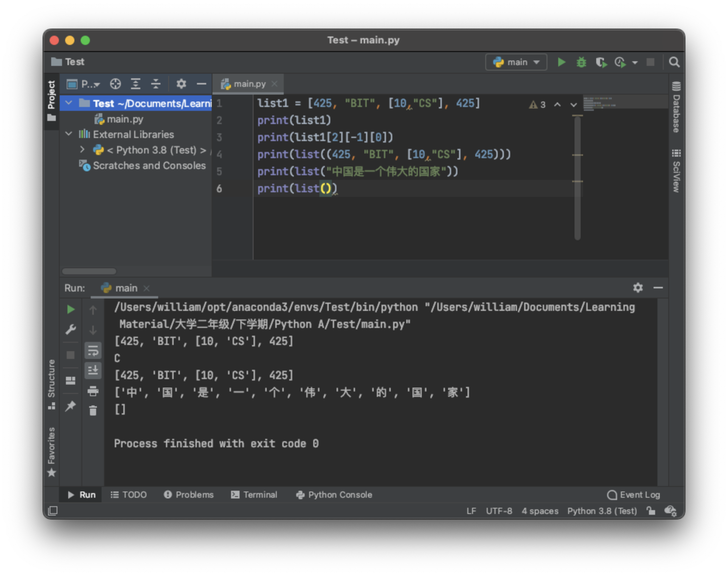The image size is (728, 576).
Task: Click the warnings indicator showing 3
Action: [x=538, y=105]
